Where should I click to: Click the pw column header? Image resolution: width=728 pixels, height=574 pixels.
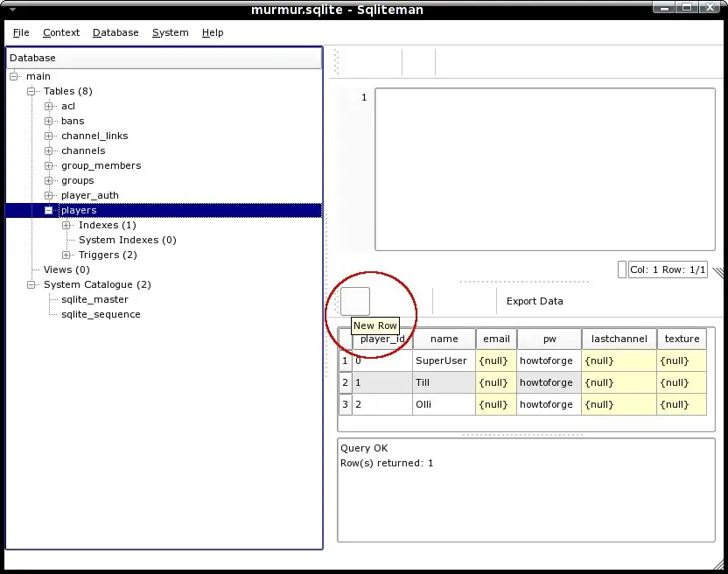pos(549,339)
